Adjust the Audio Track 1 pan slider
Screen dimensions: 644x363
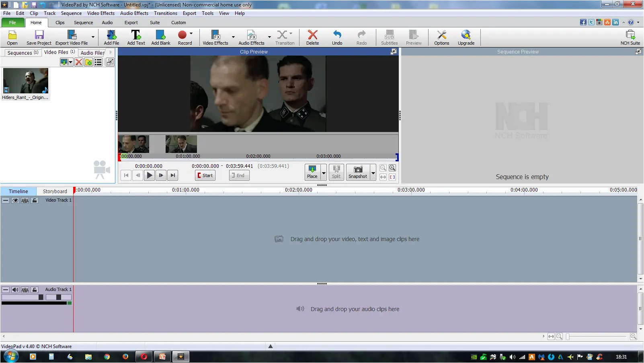pos(59,297)
